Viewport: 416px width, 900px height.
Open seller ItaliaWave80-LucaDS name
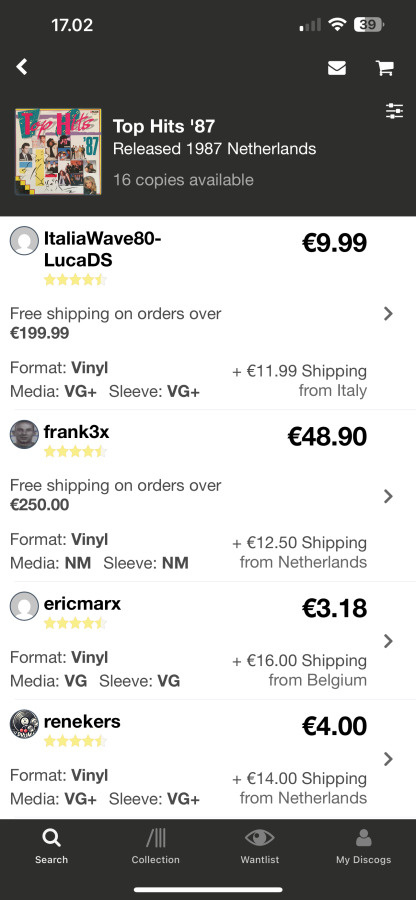click(x=103, y=250)
